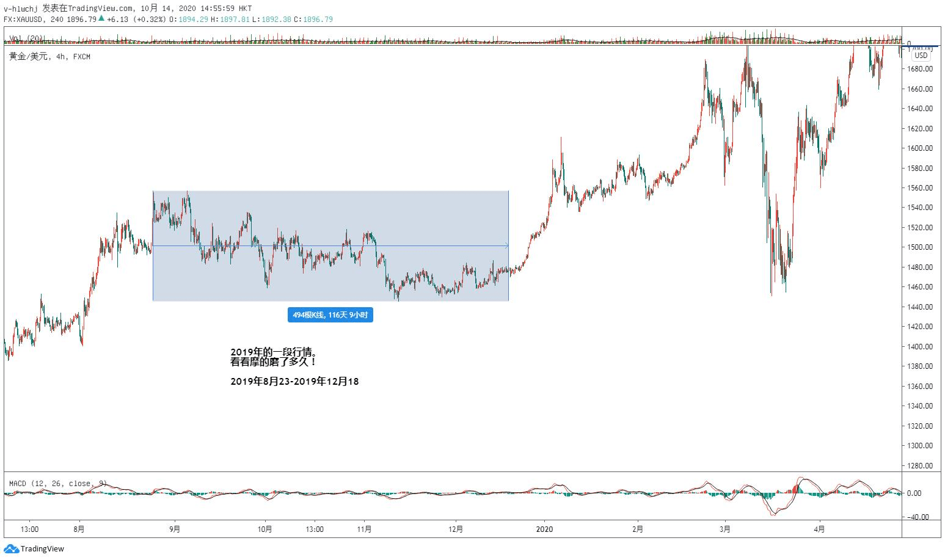Click the FX:XAUUSD symbol text in header
The height and width of the screenshot is (560, 945).
(x=24, y=19)
